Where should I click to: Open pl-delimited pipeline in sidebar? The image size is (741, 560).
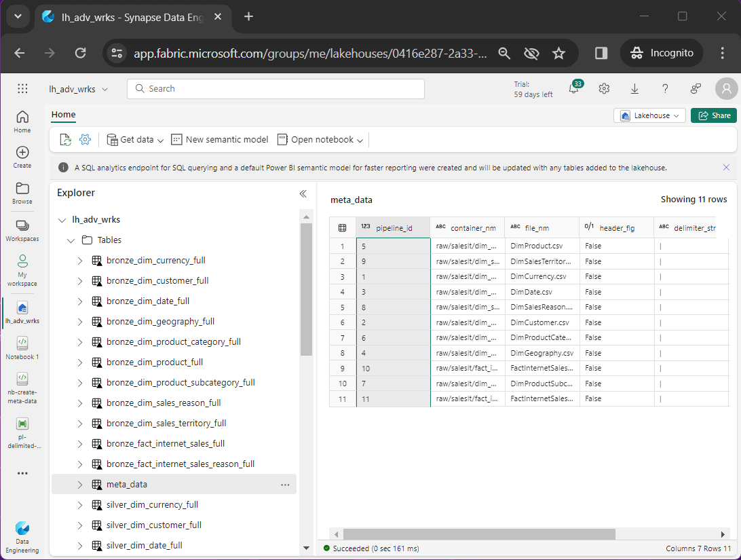(x=22, y=433)
